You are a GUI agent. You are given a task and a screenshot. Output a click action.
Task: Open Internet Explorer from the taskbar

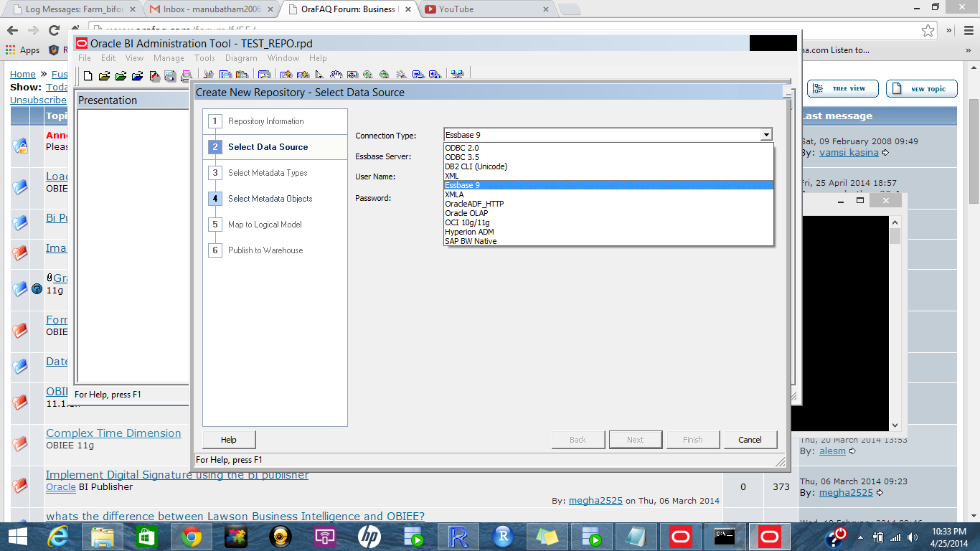coord(58,537)
